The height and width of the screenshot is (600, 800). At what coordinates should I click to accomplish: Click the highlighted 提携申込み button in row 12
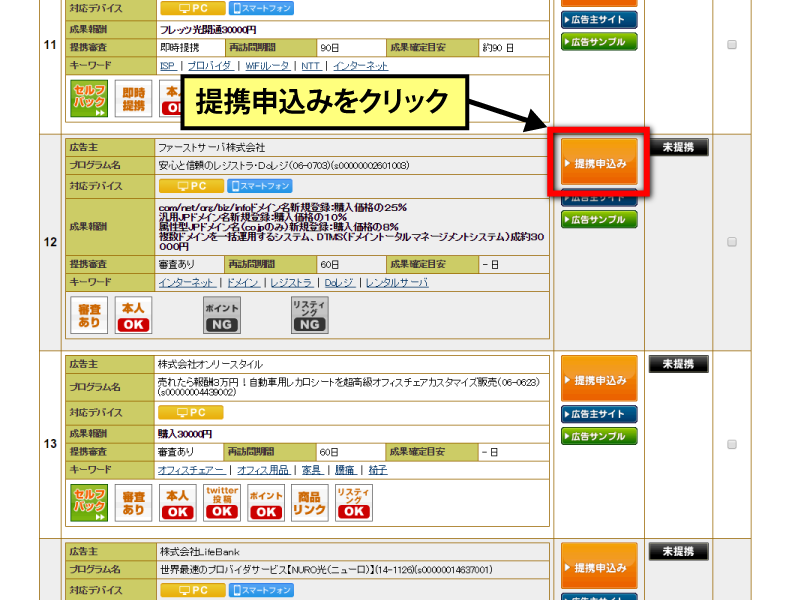point(599,162)
